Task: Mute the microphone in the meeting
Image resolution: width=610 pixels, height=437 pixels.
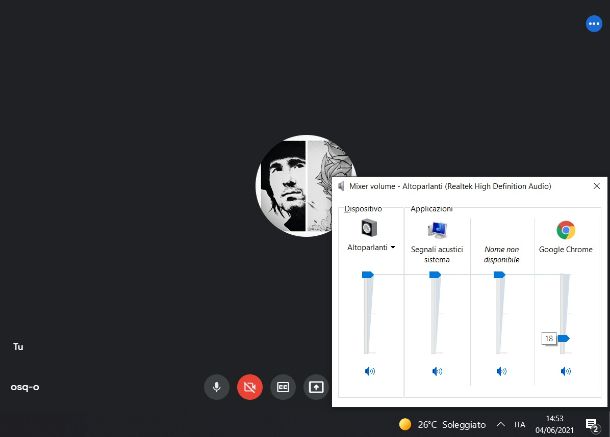Action: tap(217, 387)
